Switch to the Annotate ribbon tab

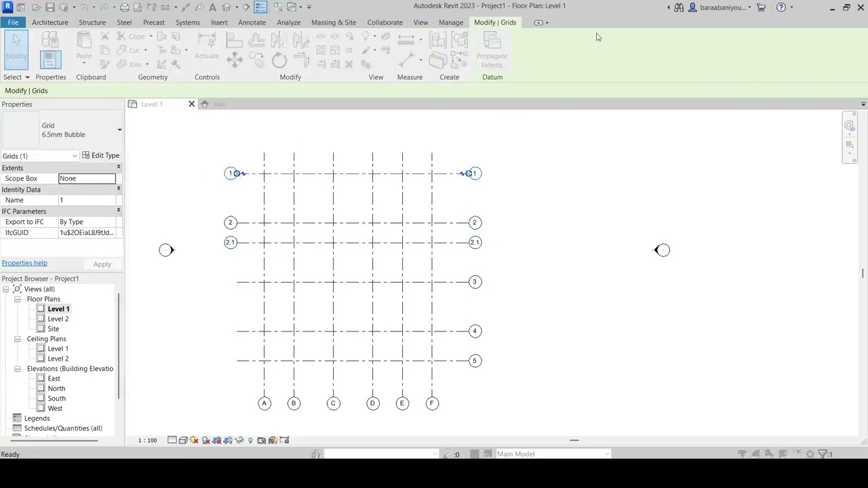pos(252,22)
